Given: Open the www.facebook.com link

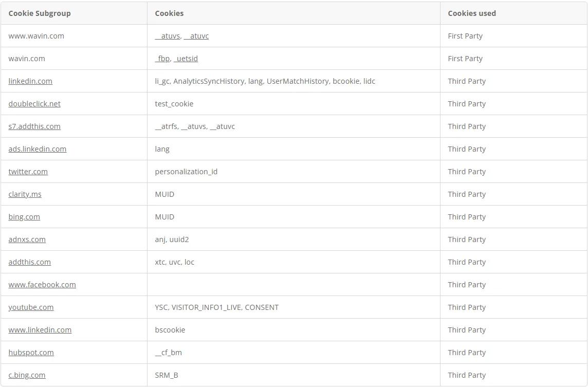Looking at the screenshot, I should click(x=42, y=285).
